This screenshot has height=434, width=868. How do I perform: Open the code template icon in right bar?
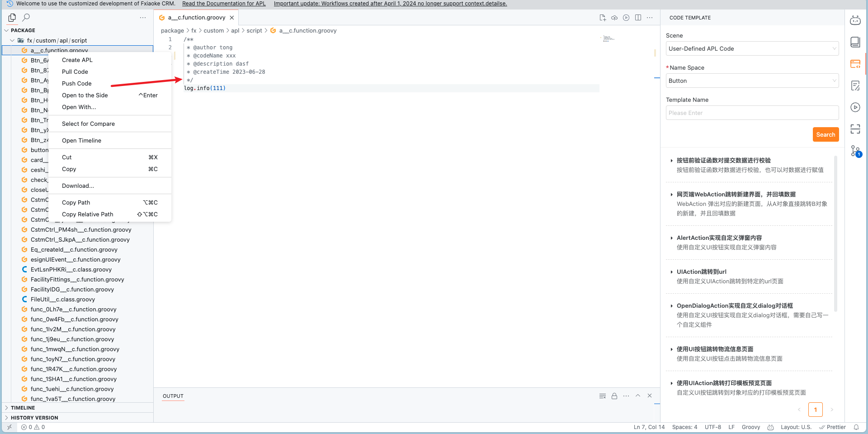(855, 64)
